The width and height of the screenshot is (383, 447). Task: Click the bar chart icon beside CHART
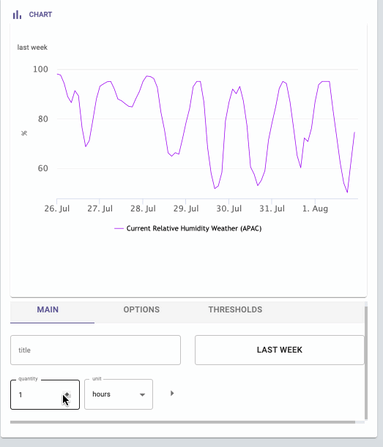(17, 15)
